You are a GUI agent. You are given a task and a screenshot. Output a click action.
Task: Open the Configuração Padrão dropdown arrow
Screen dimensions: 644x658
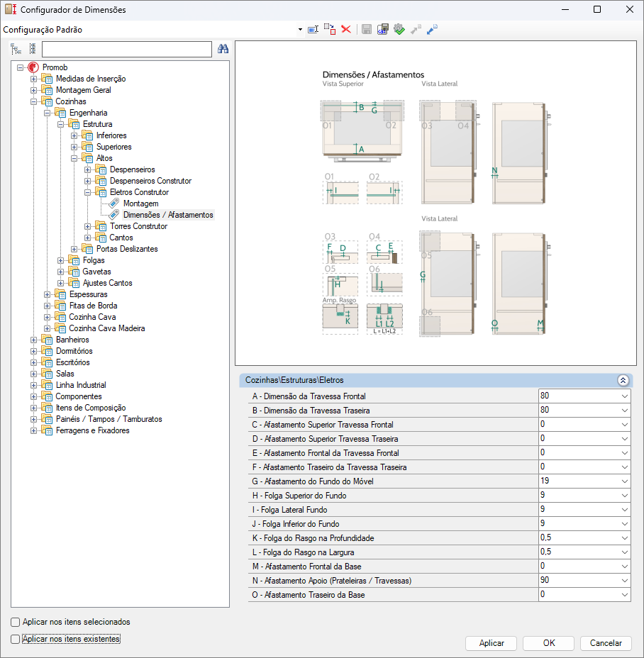point(300,29)
